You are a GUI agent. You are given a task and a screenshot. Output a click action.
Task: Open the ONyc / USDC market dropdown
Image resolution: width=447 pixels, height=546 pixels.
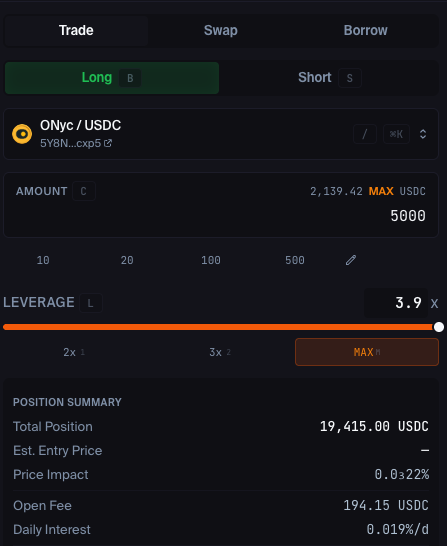[221, 134]
